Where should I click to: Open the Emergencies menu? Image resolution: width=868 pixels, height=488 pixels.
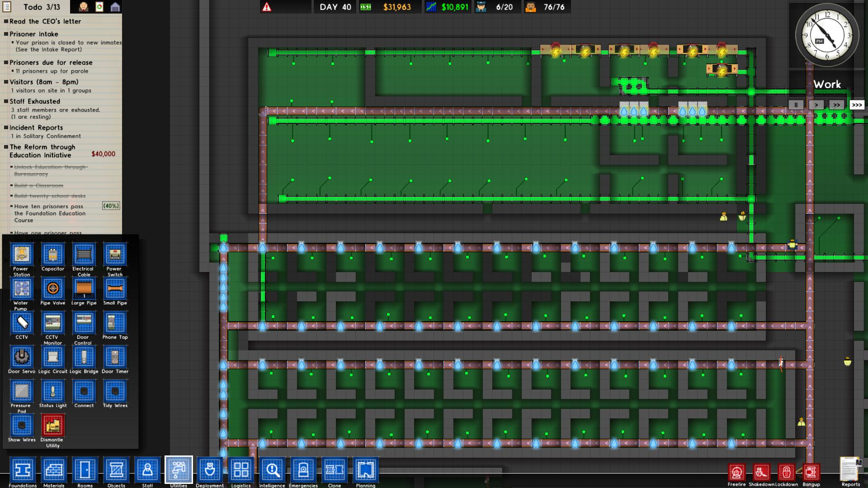pyautogui.click(x=303, y=470)
